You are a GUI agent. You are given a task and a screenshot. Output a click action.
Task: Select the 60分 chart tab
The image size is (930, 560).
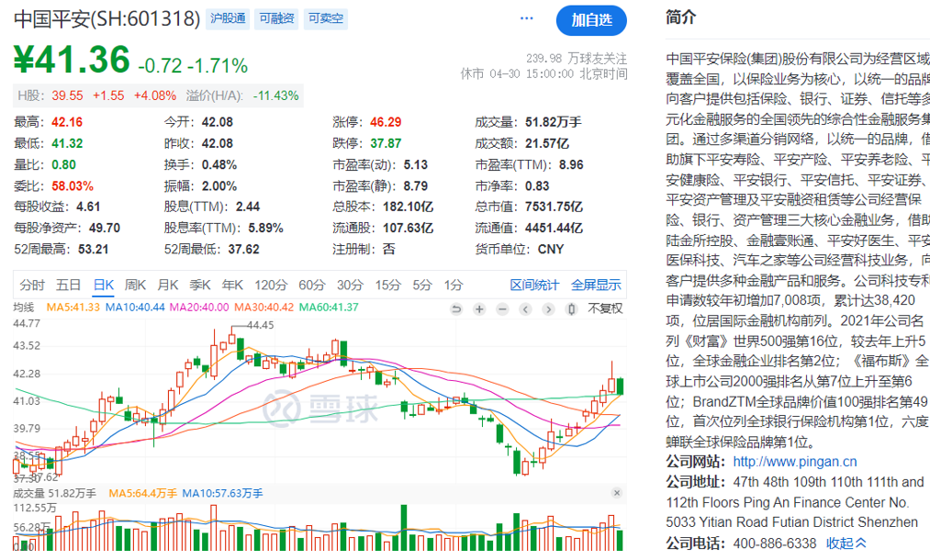click(312, 286)
